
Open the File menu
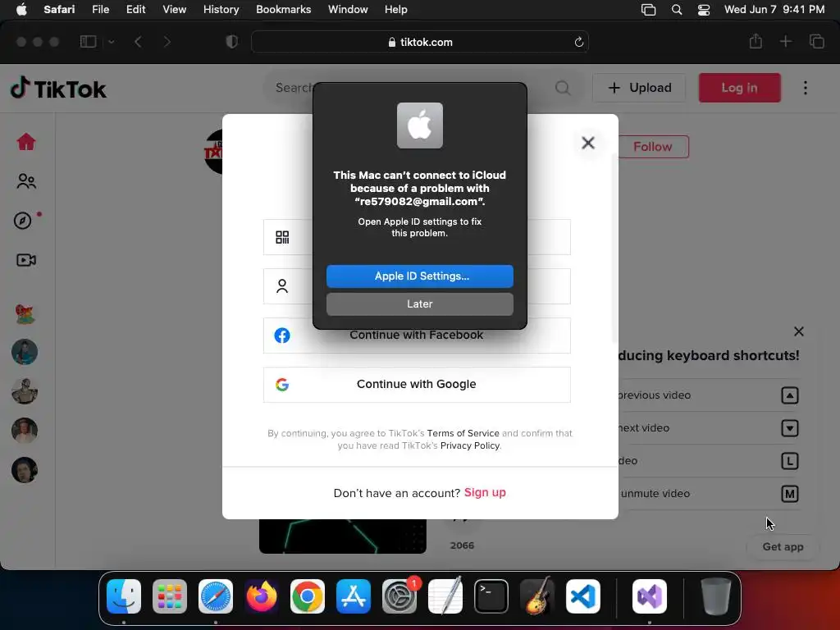pos(100,10)
